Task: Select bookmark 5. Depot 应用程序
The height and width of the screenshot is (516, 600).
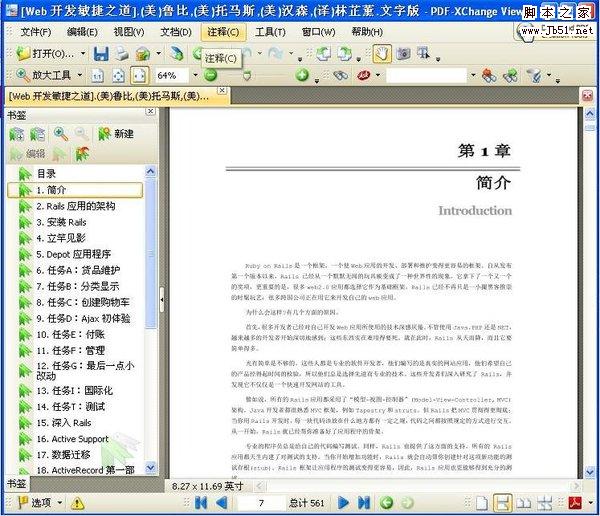Action: (73, 255)
